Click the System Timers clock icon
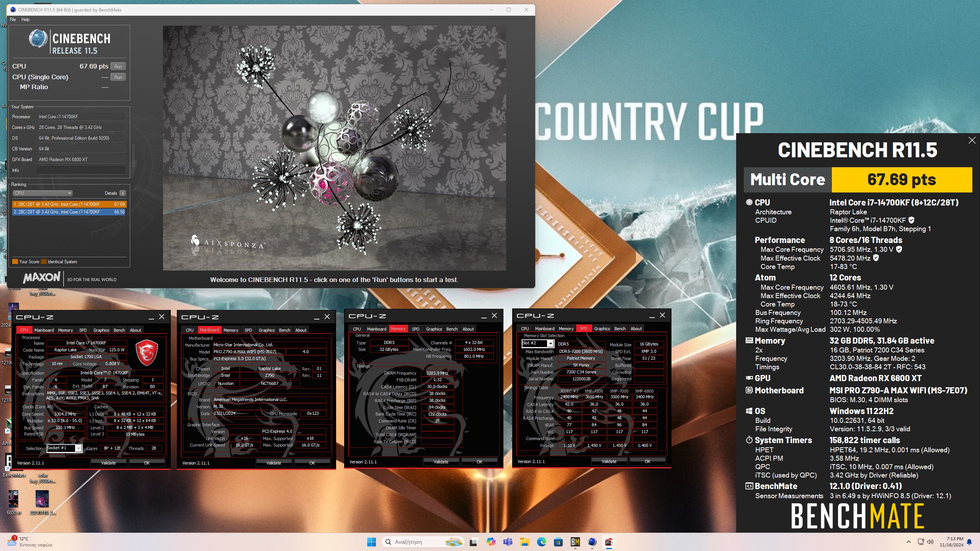Screen dimensions: 980x551 click(x=749, y=440)
